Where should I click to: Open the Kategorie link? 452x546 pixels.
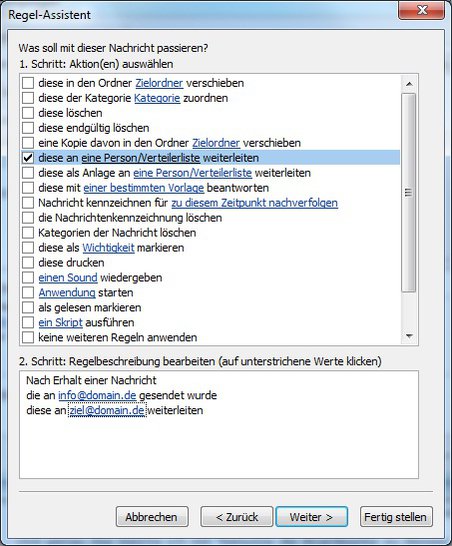(157, 98)
